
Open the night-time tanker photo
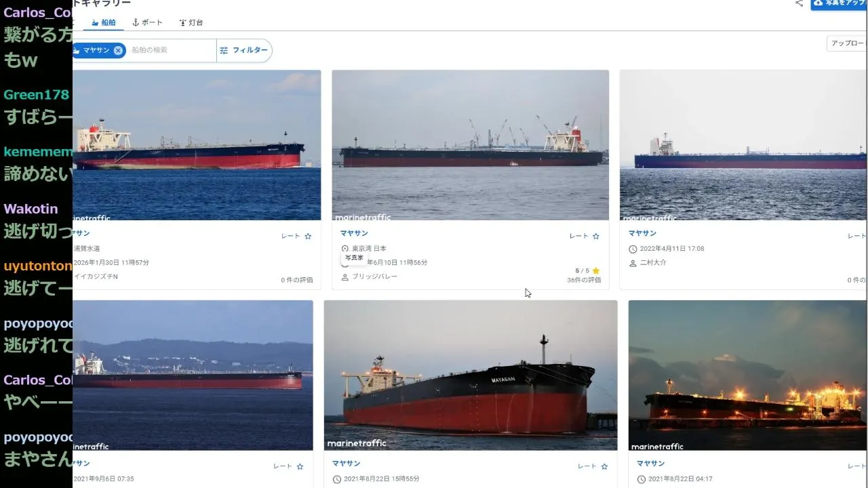pos(748,375)
